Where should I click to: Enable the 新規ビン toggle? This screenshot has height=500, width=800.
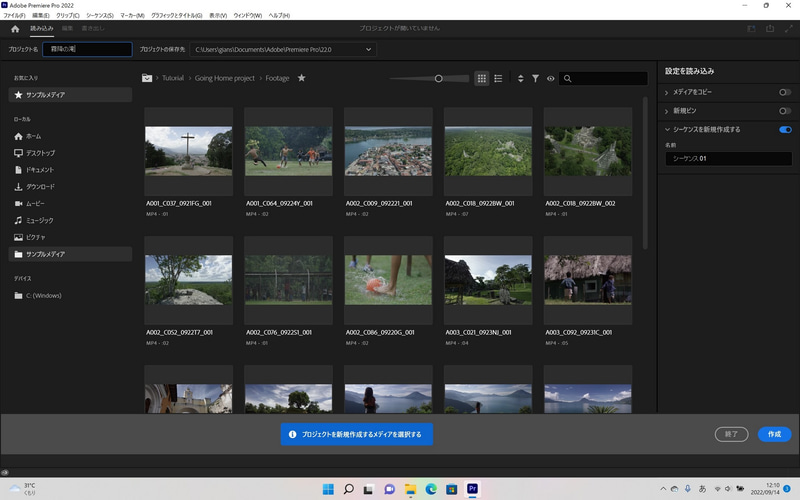tap(785, 111)
